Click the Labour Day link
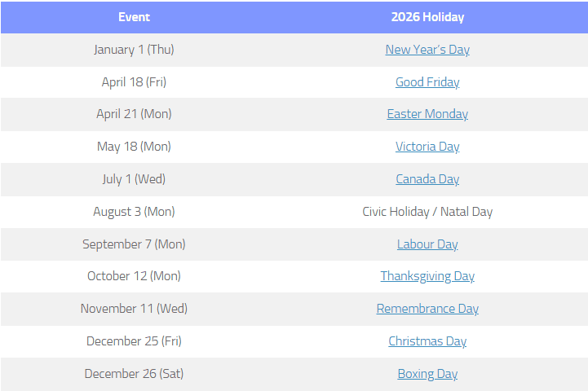The height and width of the screenshot is (391, 588). 427,244
